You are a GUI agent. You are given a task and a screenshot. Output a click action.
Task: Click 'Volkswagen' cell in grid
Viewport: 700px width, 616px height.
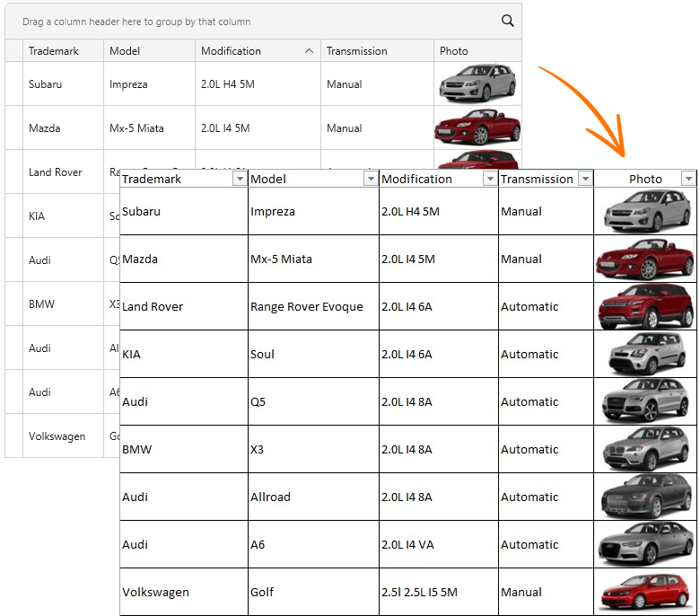click(64, 436)
